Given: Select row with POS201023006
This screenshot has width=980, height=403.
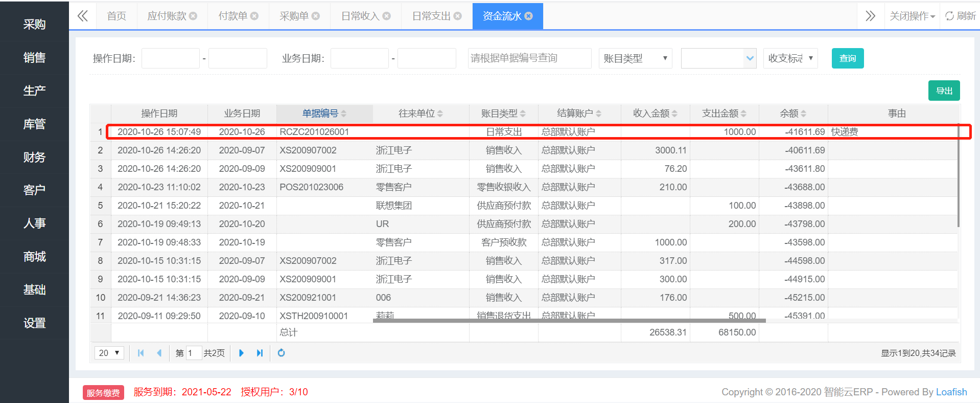Looking at the screenshot, I should pos(524,187).
